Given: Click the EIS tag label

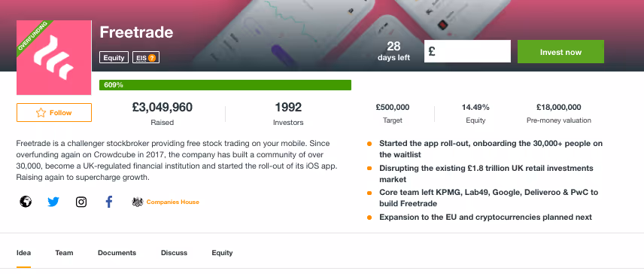Looking at the screenshot, I should click(141, 58).
